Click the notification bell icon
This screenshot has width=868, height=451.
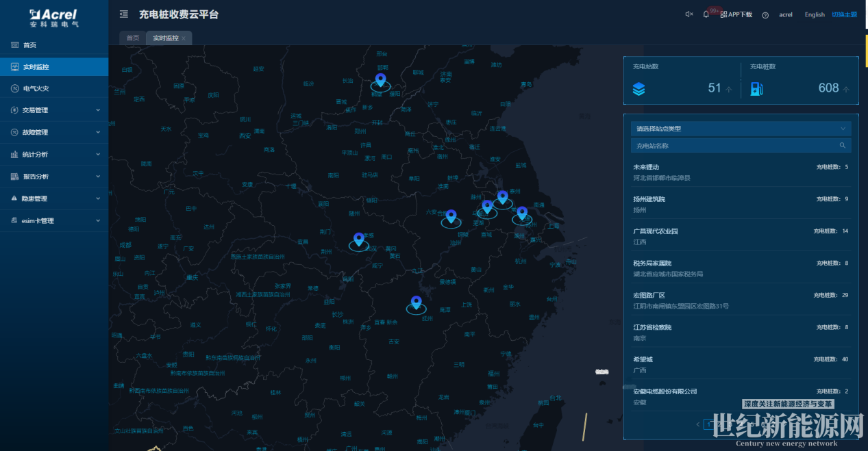click(706, 14)
